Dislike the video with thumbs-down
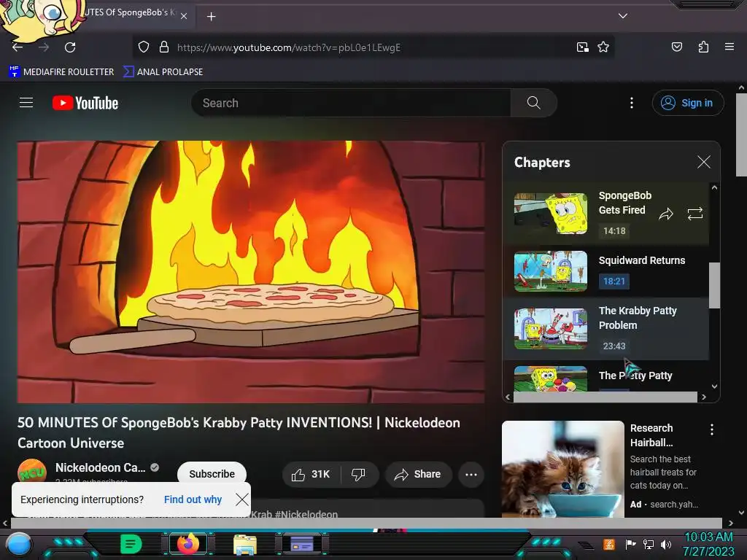The width and height of the screenshot is (747, 560). point(358,474)
